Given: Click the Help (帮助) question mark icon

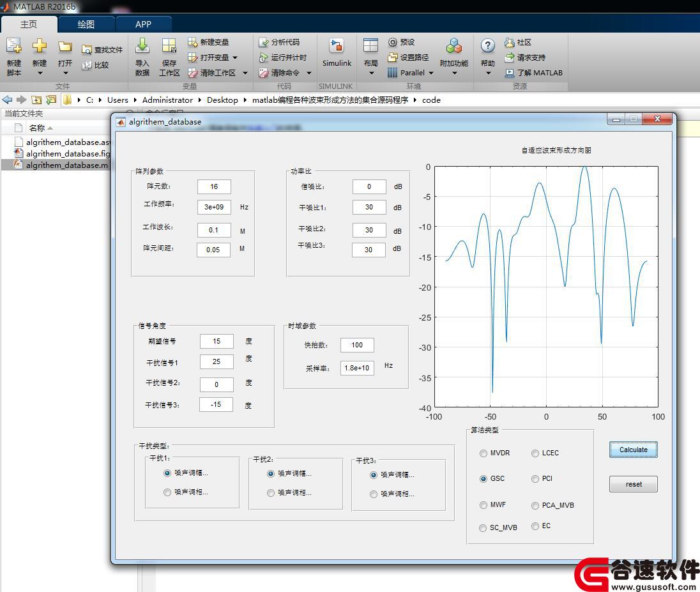Looking at the screenshot, I should pyautogui.click(x=487, y=46).
